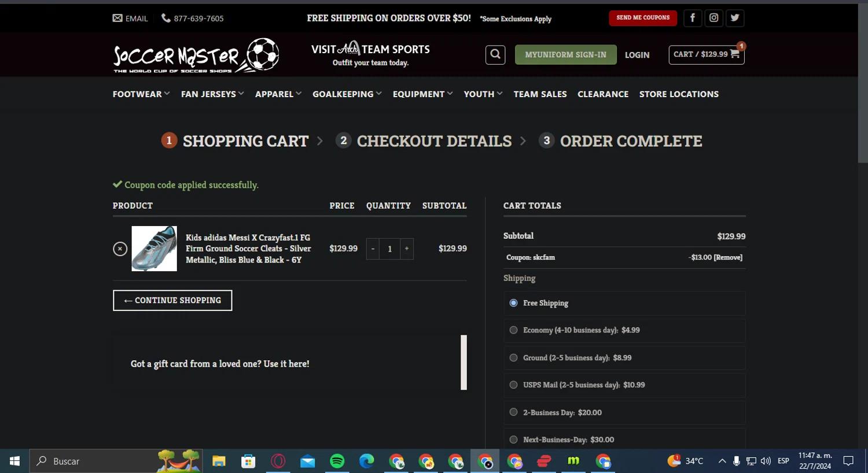Switch the ESP input language indicator
The width and height of the screenshot is (868, 473).
click(784, 461)
